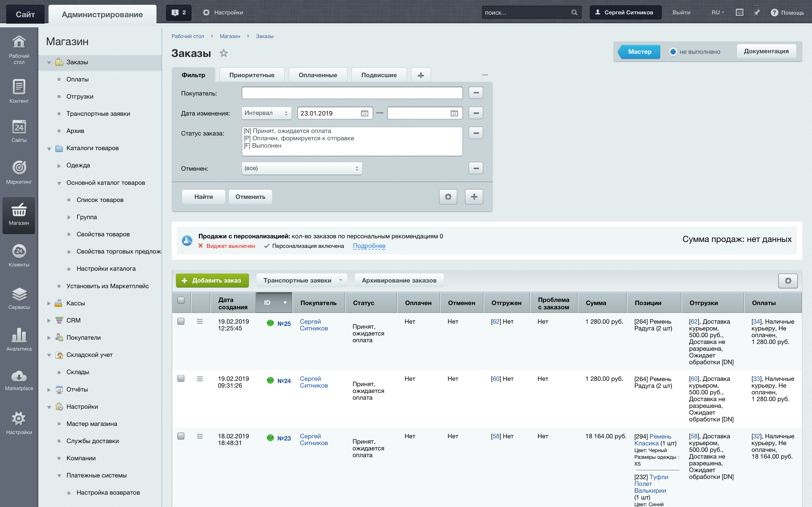Screen dimensions: 812x507
Task: Click into the Покупатель input field
Action: (x=352, y=93)
